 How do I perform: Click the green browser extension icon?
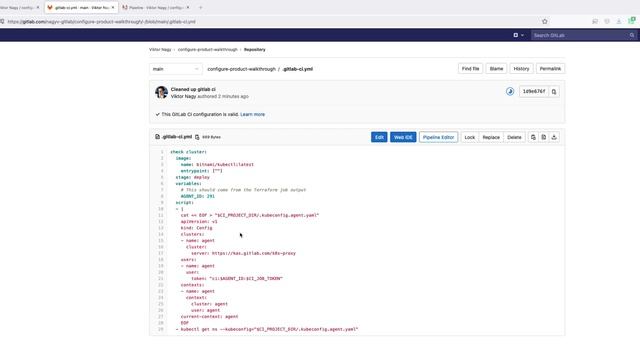click(x=632, y=20)
